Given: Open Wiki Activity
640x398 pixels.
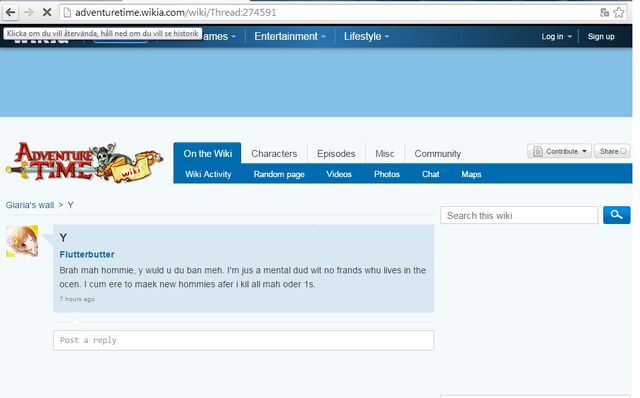Looking at the screenshot, I should [208, 174].
